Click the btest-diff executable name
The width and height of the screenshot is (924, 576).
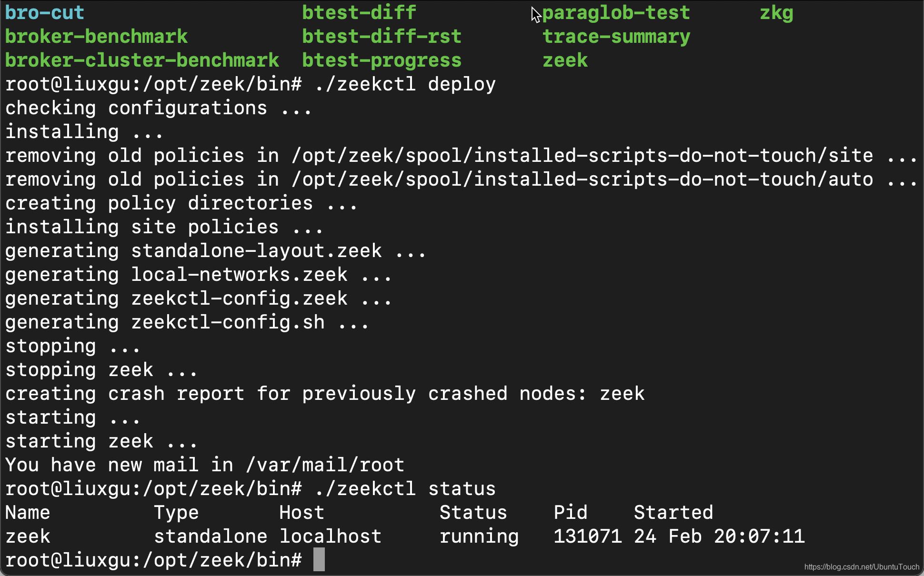[359, 13]
